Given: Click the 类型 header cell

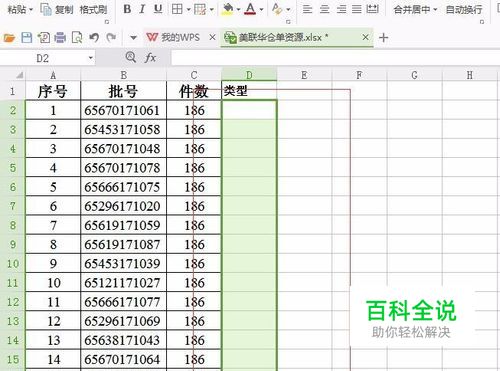Looking at the screenshot, I should pos(249,91).
